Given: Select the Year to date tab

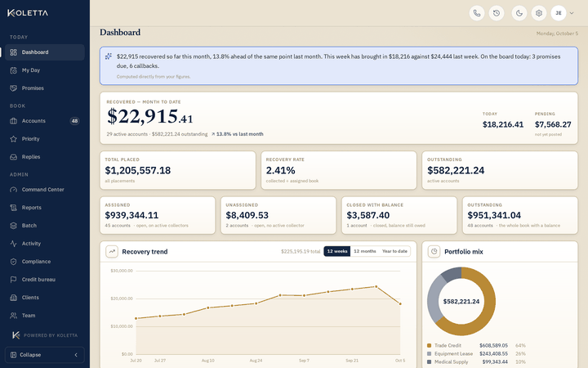Looking at the screenshot, I should pyautogui.click(x=394, y=251).
